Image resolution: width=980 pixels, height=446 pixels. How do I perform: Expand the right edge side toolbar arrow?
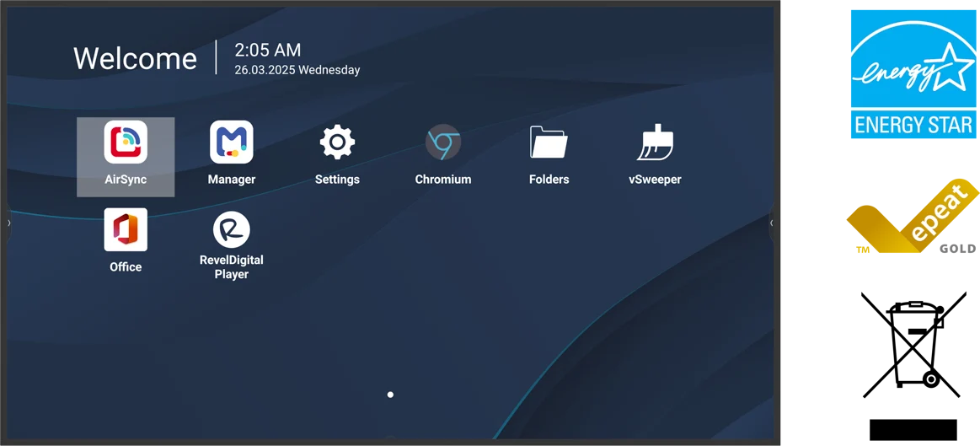point(772,223)
